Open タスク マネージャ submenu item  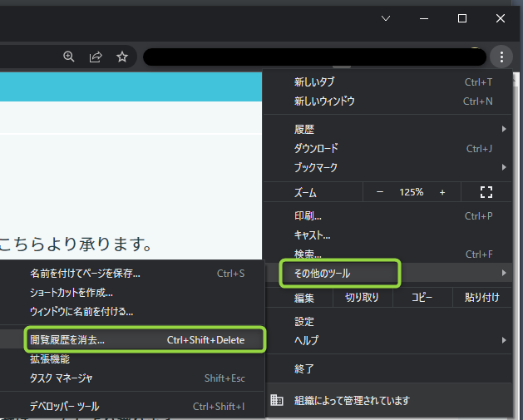coord(131,378)
